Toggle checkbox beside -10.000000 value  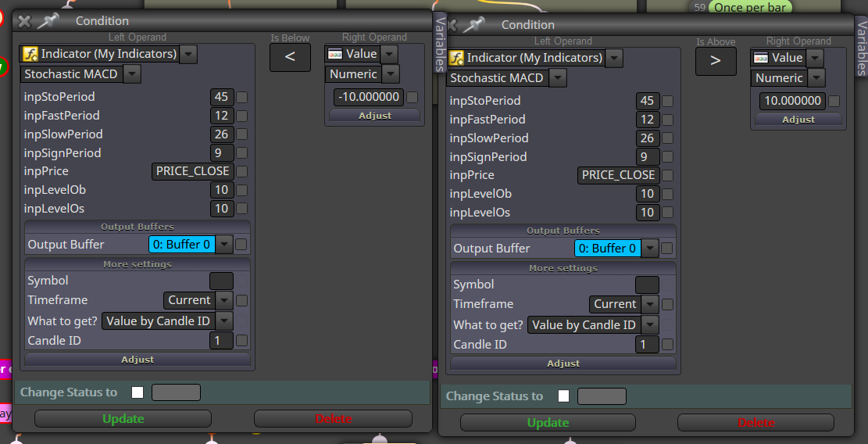tap(412, 98)
